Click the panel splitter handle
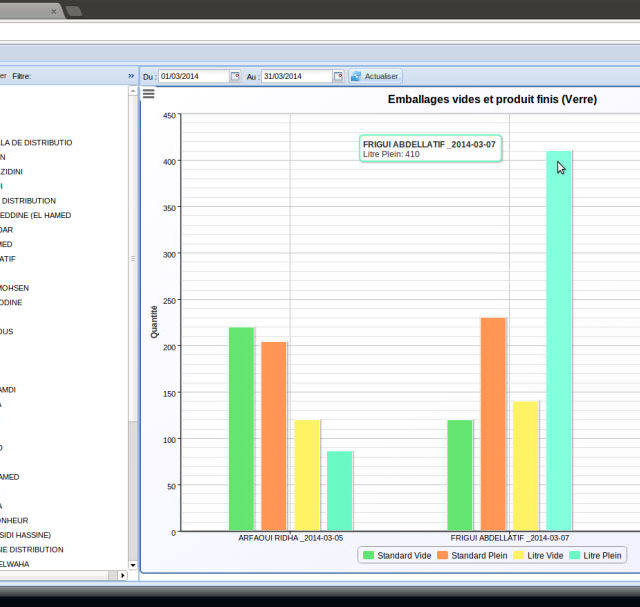Image resolution: width=640 pixels, height=607 pixels. click(133, 258)
